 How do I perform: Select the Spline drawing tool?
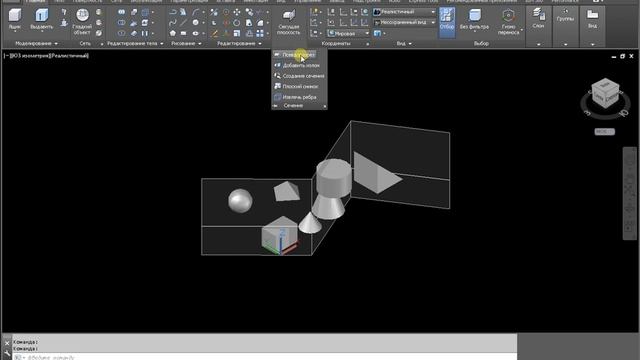[173, 23]
